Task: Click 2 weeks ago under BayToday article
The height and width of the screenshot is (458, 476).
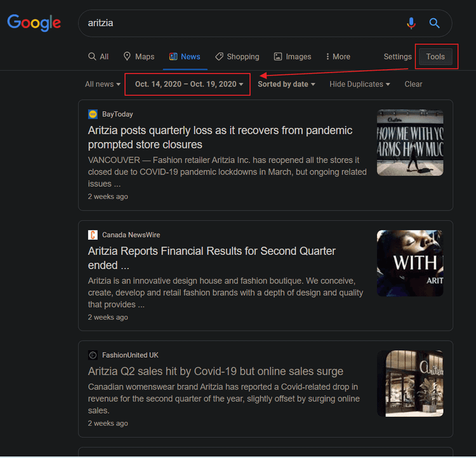Action: click(x=108, y=197)
